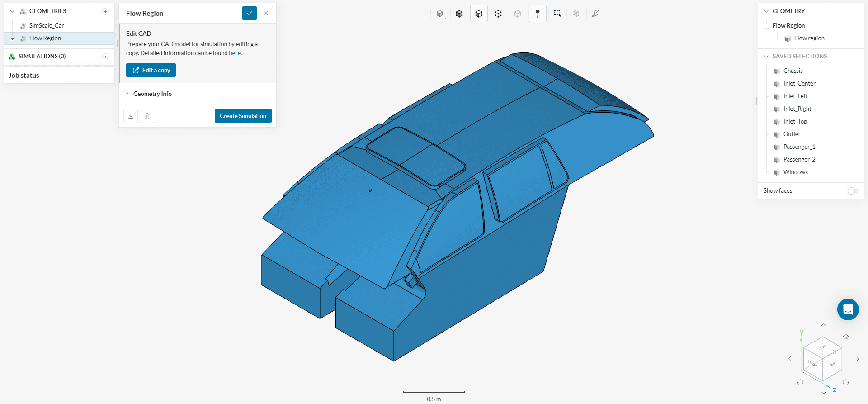
Task: Select the pin-shaped toolbar icon
Action: (538, 14)
